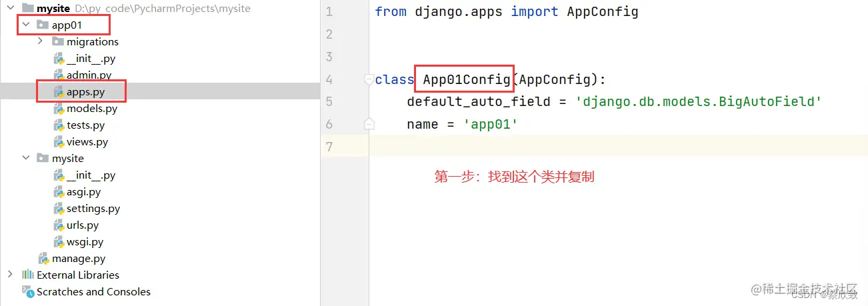Viewport: 868px width, 306px height.
Task: Toggle code fold marker at class App01Config line
Action: (x=369, y=80)
